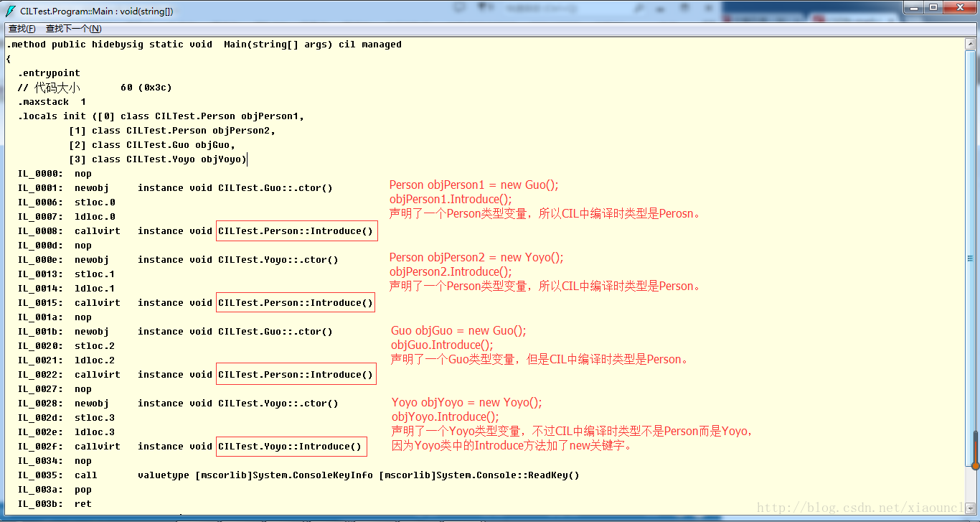Click the IL_0007 ldloc.0 line
Image resolution: width=980 pixels, height=522 pixels.
click(x=66, y=217)
